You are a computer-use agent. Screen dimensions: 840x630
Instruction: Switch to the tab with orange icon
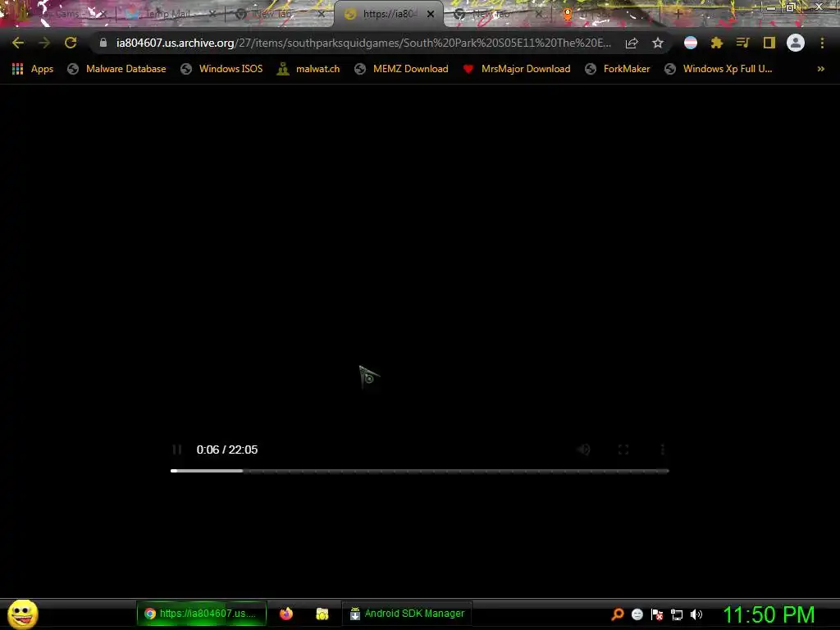pos(605,14)
